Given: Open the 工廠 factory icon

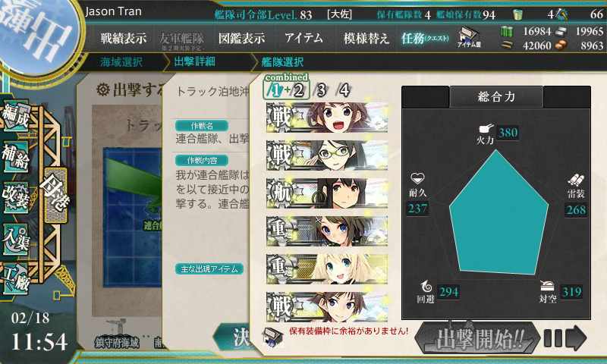Looking at the screenshot, I should [15, 279].
